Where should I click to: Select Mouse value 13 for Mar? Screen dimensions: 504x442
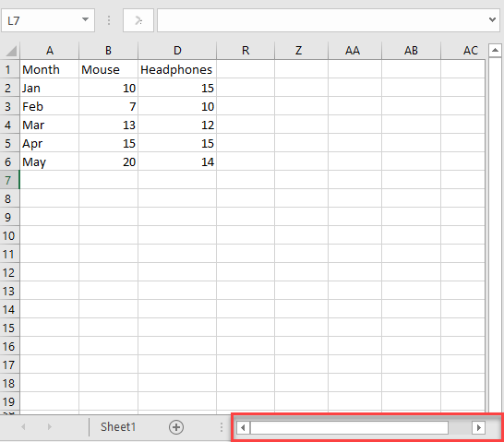108,125
